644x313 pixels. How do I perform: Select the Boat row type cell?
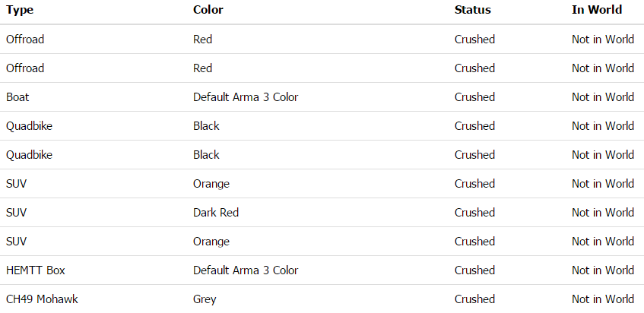tap(17, 97)
